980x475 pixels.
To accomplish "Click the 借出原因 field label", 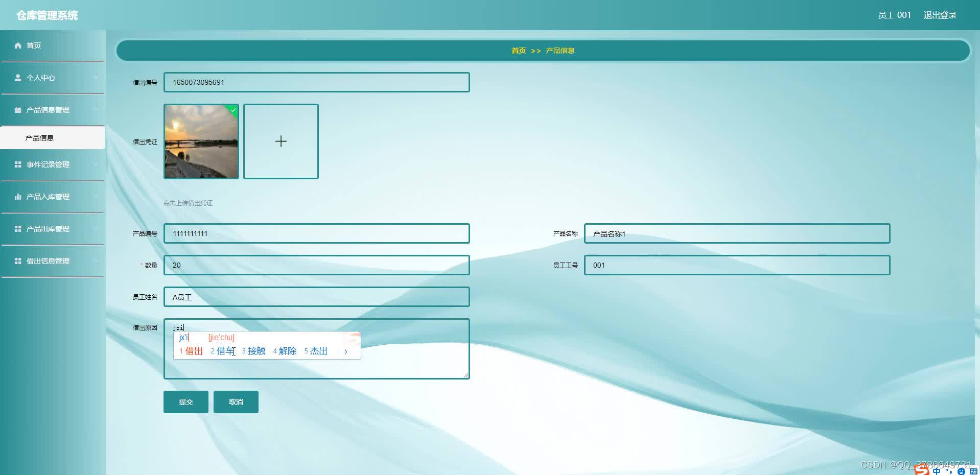I will 145,327.
